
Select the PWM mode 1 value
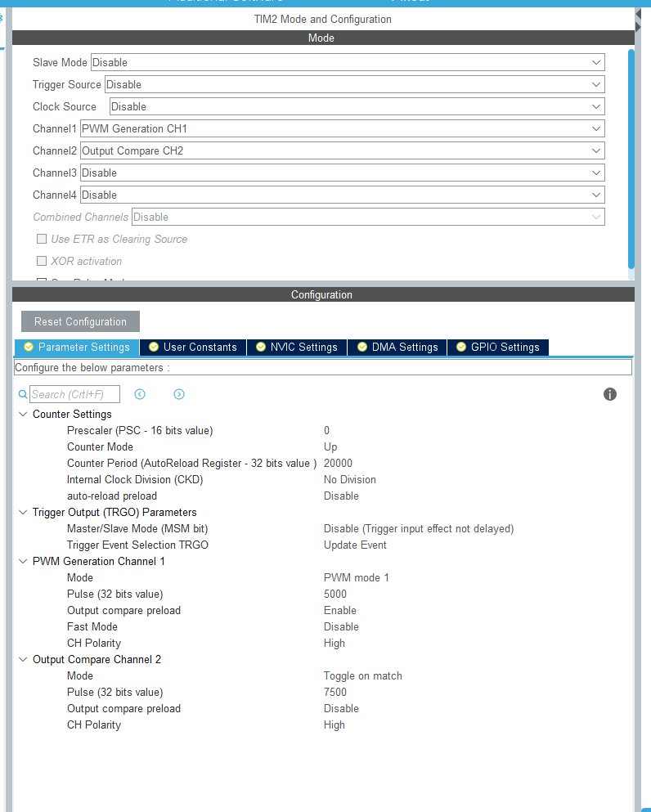click(356, 577)
